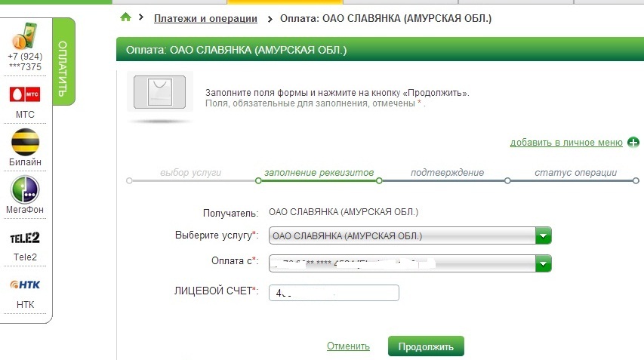This screenshot has height=360, width=644.
Task: Click 'выбор услуги' step in progress bar
Action: pos(191,173)
